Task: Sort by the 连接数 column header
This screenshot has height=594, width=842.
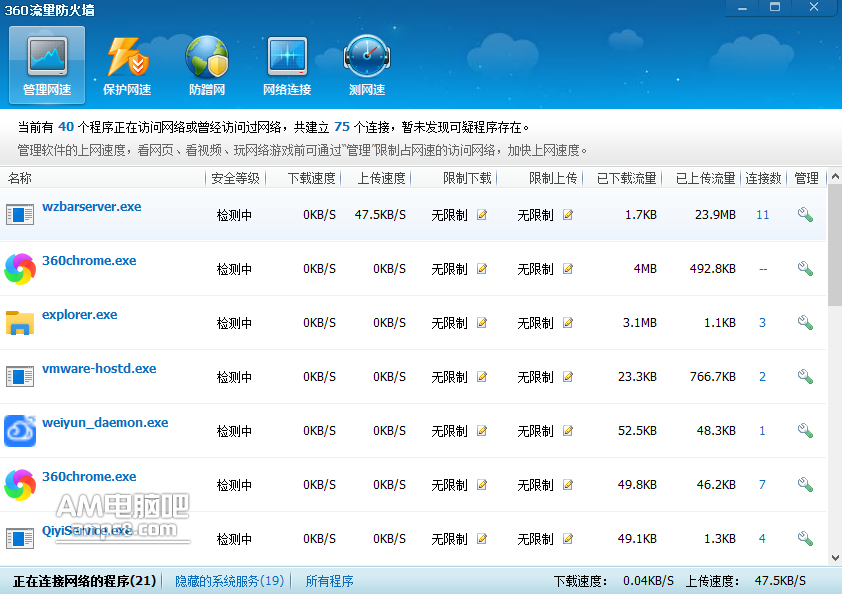Action: (763, 178)
